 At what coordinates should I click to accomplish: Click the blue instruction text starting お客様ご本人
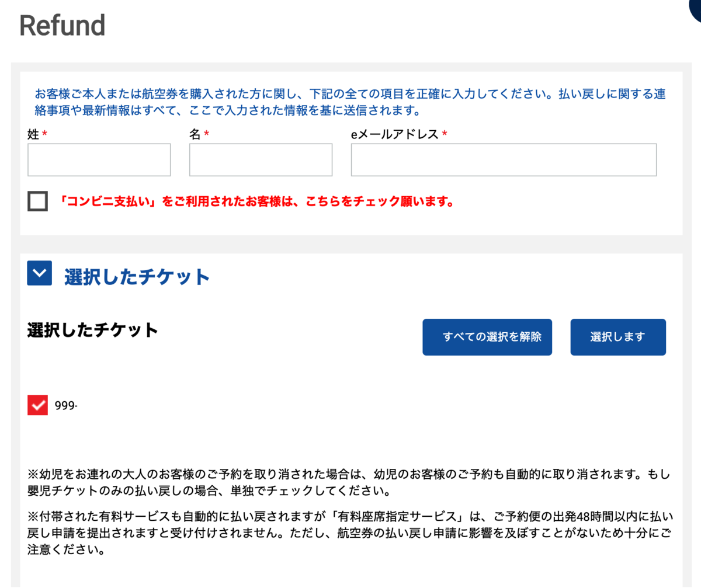[350, 102]
